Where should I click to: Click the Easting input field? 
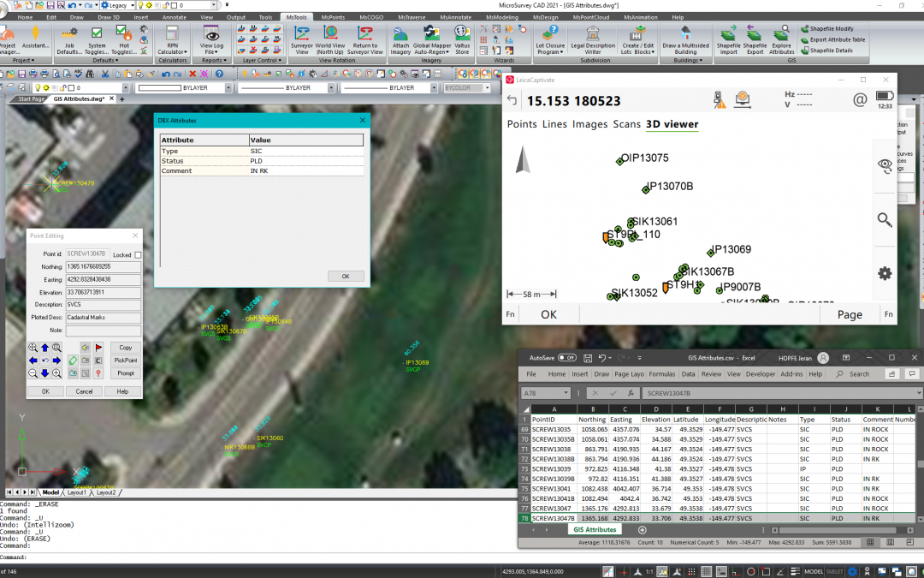click(x=104, y=279)
